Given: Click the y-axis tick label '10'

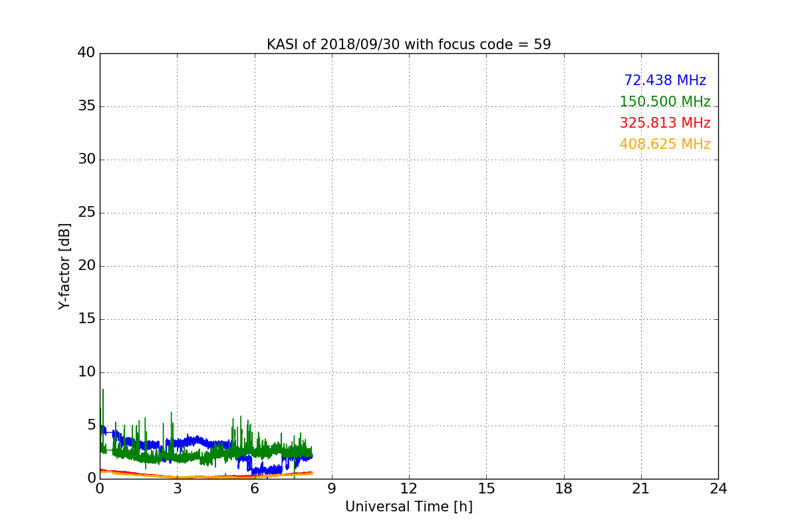Looking at the screenshot, I should pyautogui.click(x=87, y=372).
